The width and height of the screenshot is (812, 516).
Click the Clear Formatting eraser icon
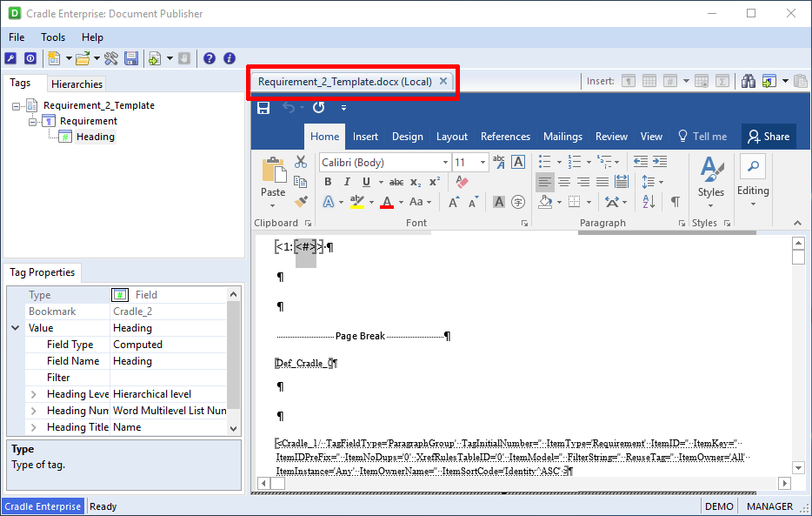(462, 182)
